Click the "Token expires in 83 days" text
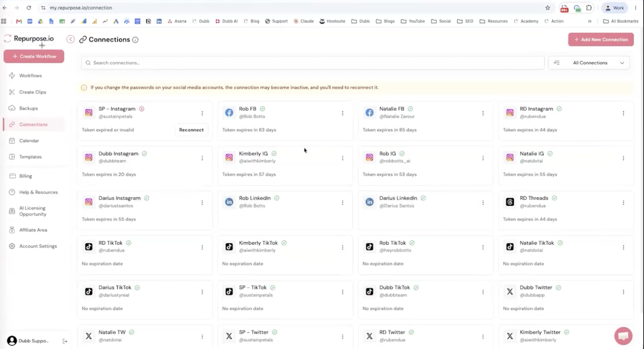This screenshot has width=644, height=349. click(x=249, y=130)
